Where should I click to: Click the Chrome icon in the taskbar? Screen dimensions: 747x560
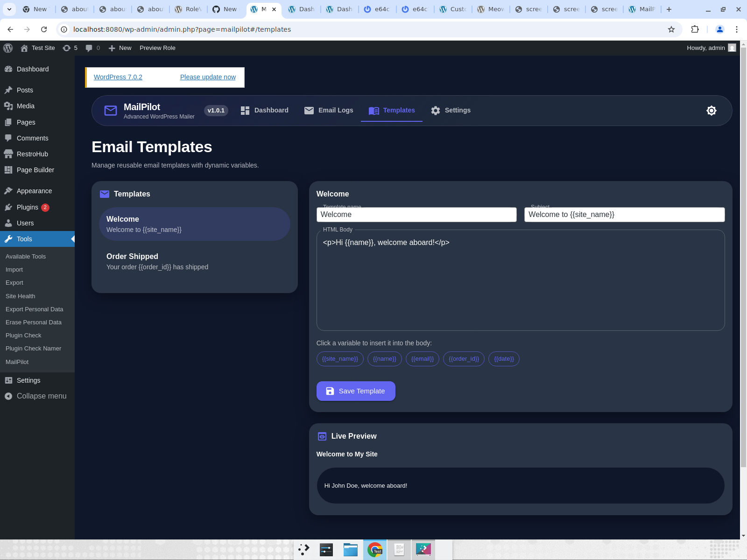pos(375,550)
